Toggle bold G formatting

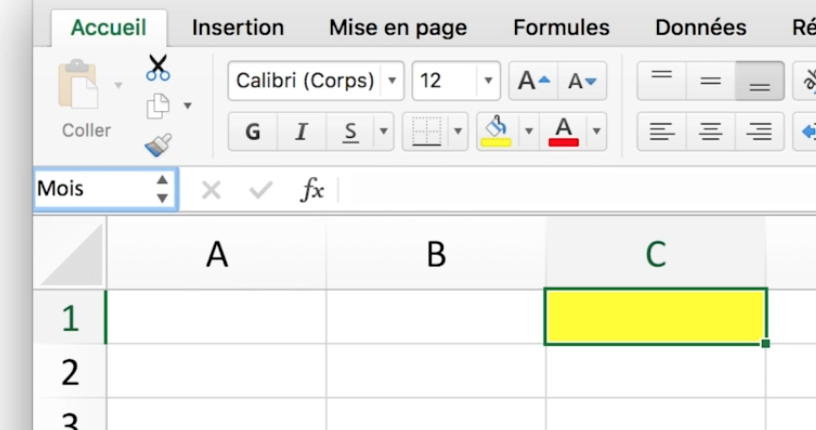[253, 132]
